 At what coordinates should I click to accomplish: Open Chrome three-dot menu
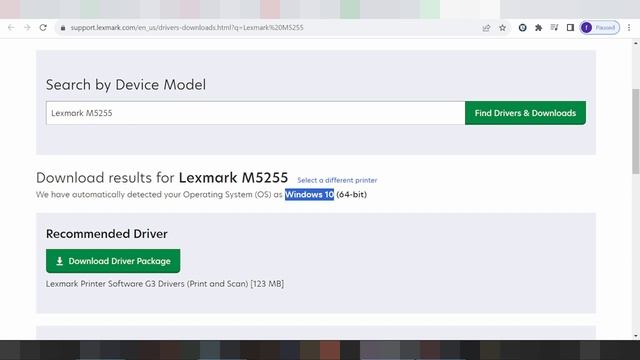pyautogui.click(x=629, y=28)
